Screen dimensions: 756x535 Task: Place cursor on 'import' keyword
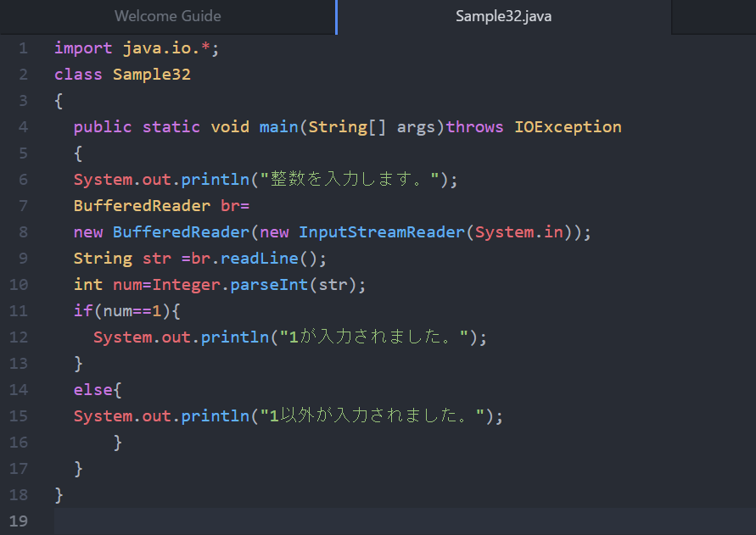click(83, 48)
